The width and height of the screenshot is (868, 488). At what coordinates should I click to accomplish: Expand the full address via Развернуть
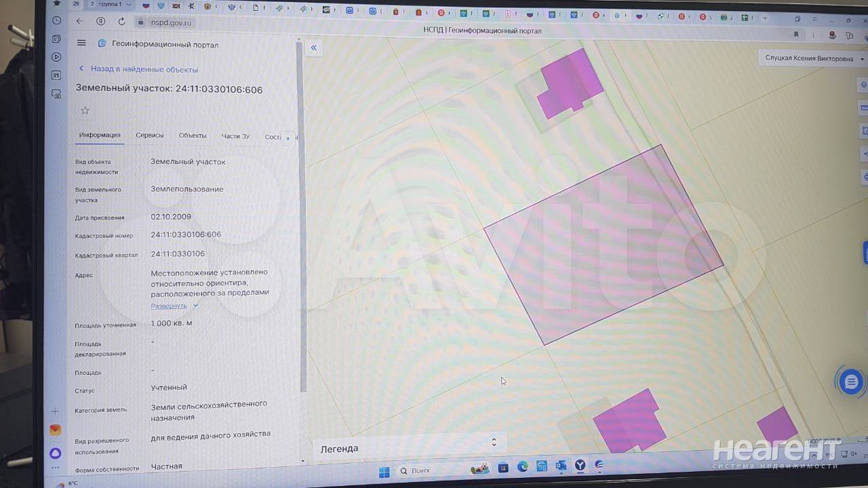169,306
